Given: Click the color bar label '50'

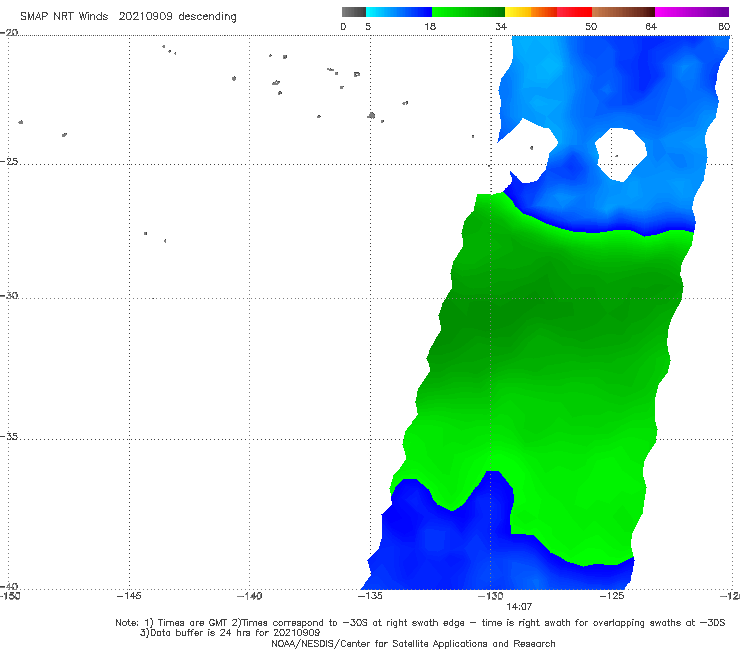Looking at the screenshot, I should [x=591, y=27].
